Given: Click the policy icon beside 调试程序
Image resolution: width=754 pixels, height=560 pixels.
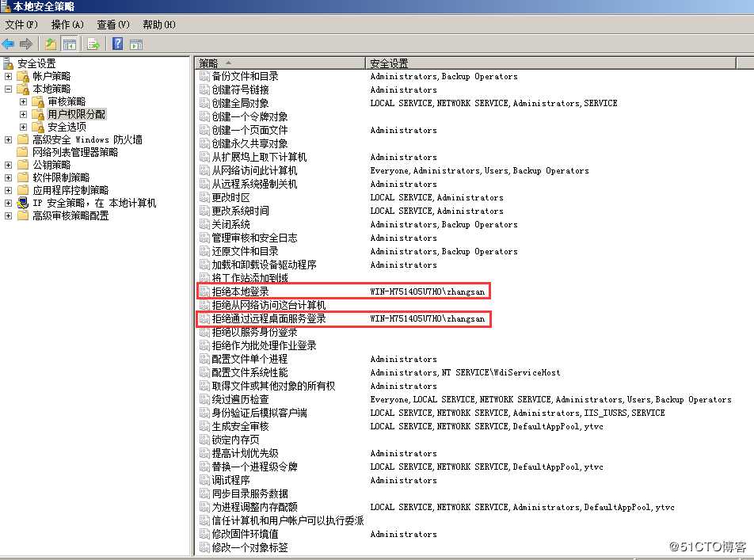Looking at the screenshot, I should point(204,480).
